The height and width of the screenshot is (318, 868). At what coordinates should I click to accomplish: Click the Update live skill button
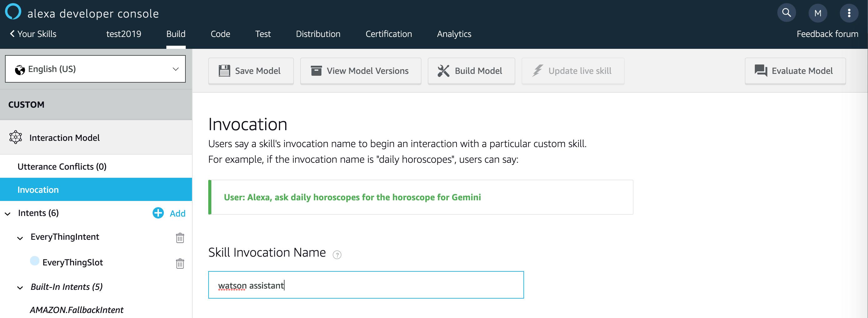click(573, 71)
